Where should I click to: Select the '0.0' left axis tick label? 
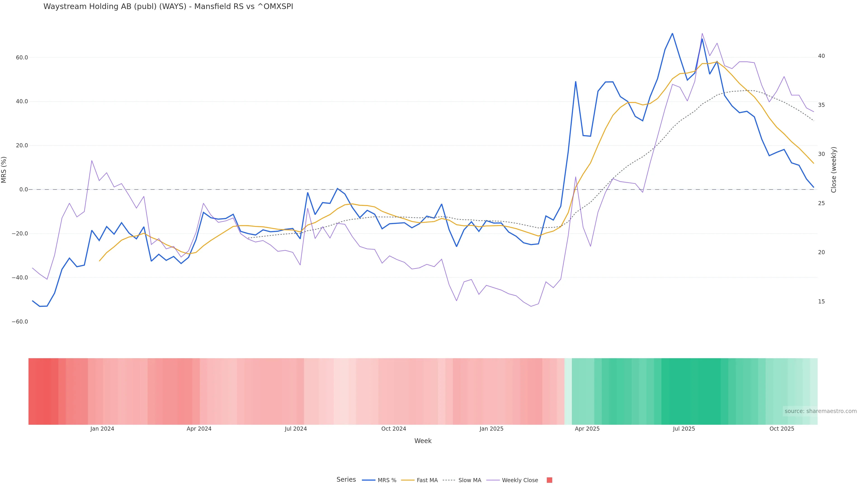(24, 190)
